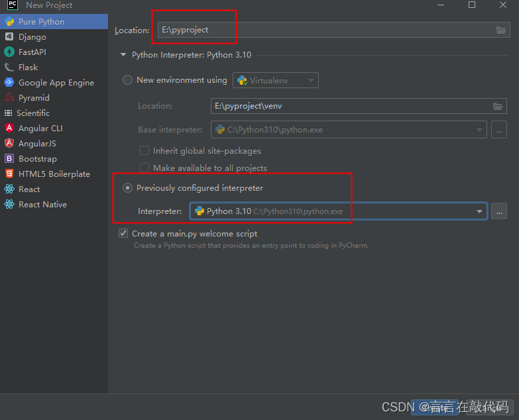The image size is (519, 420).
Task: Click the Scientific grid icon
Action: 8,113
